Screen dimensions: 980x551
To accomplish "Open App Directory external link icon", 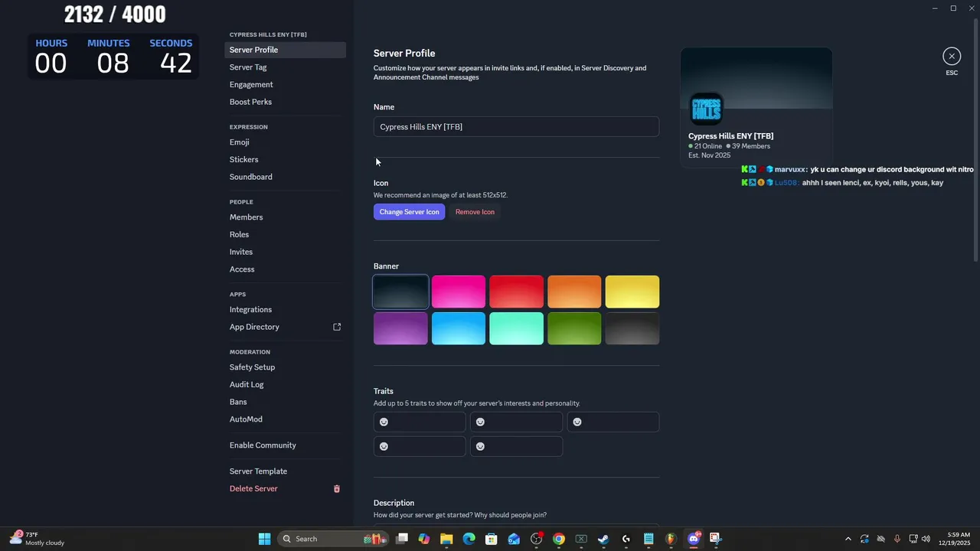I will pyautogui.click(x=337, y=327).
